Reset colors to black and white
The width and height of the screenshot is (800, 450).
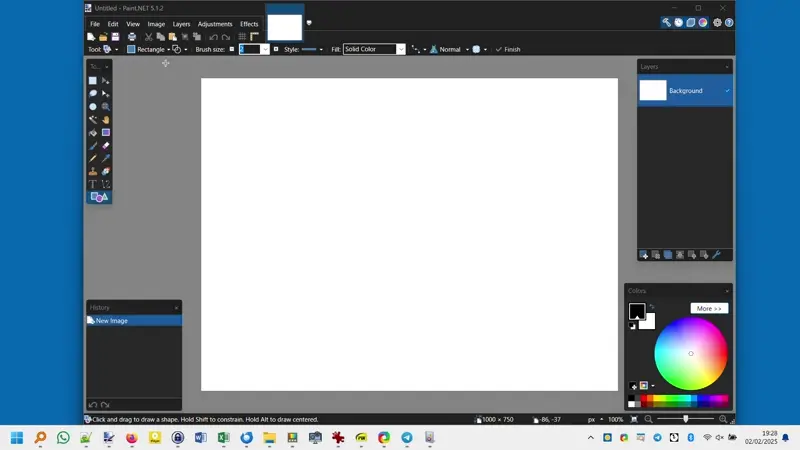[x=632, y=326]
